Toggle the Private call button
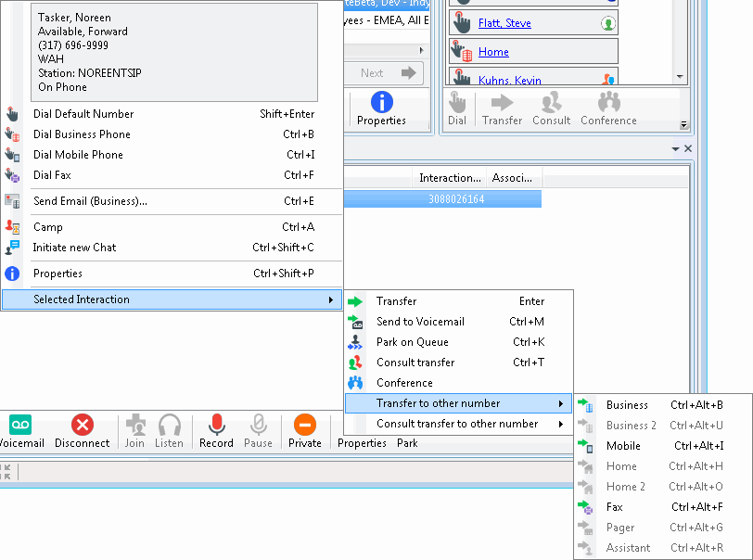 point(304,426)
